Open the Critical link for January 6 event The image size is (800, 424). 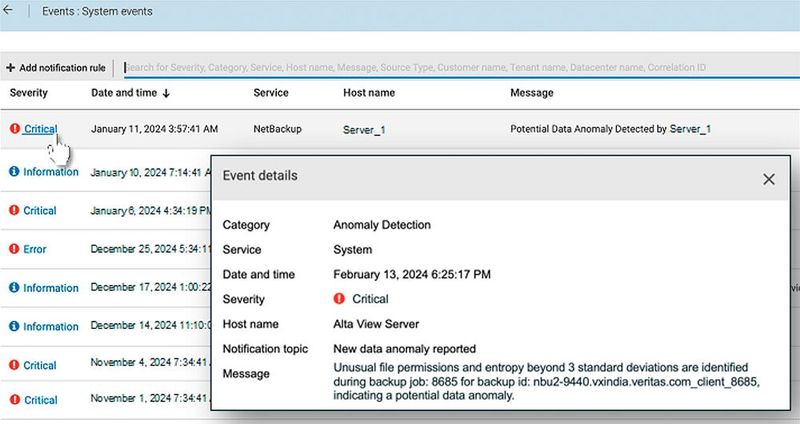pos(40,211)
